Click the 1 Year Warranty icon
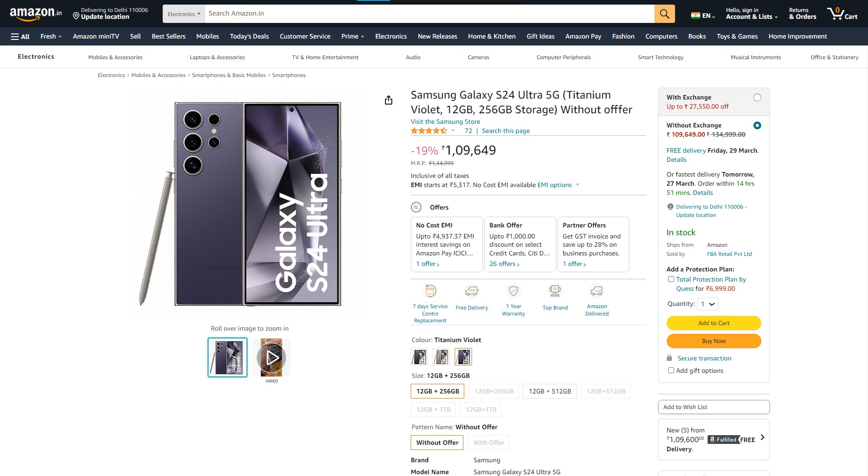Screen dimensions: 868x476 pos(513,290)
